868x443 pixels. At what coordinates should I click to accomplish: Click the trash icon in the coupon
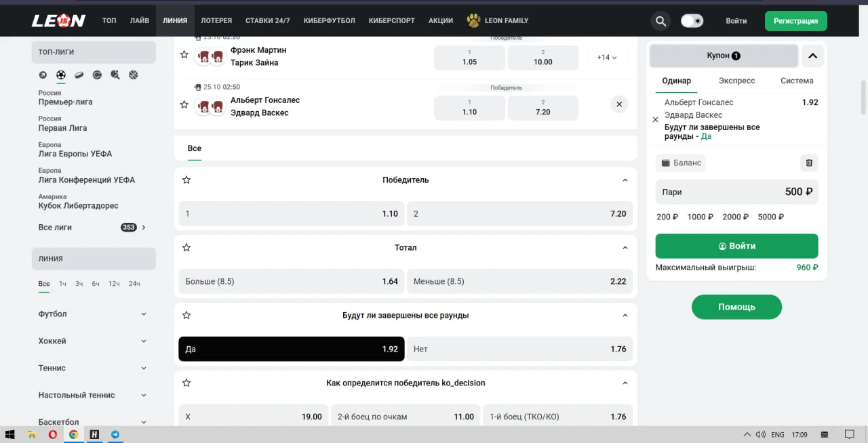[x=809, y=163]
